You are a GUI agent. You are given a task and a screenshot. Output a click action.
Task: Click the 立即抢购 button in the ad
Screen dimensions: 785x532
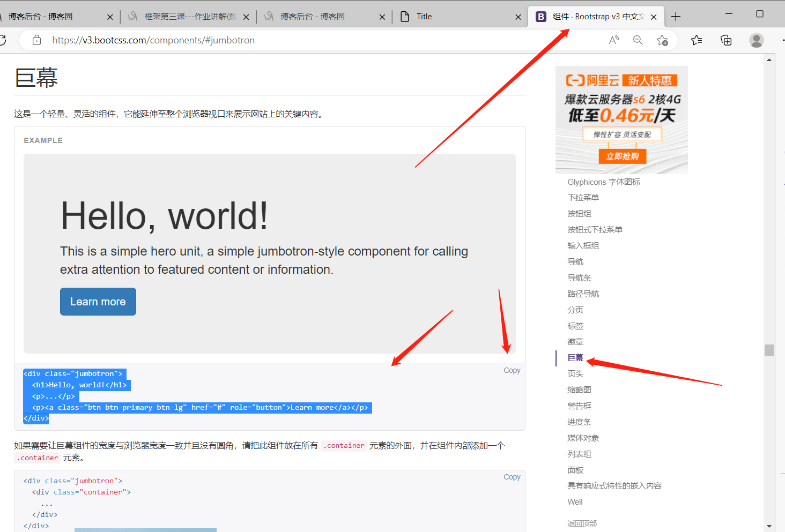click(623, 156)
